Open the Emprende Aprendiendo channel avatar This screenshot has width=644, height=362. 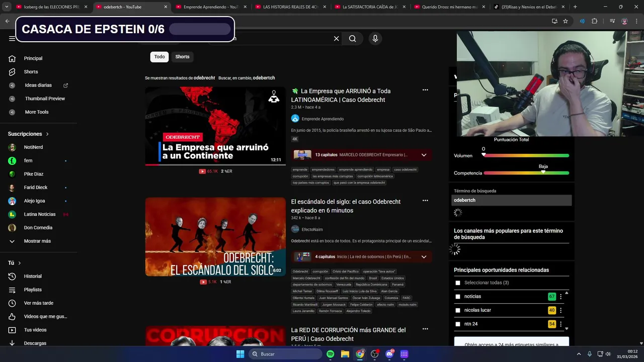(295, 119)
